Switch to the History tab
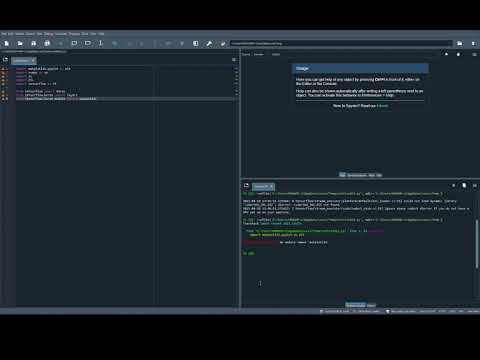Screen dimensions: 480x360 pyautogui.click(x=371, y=305)
